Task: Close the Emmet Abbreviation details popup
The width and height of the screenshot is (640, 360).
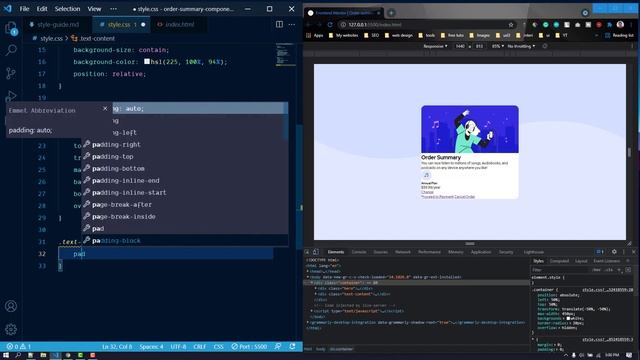Action: coord(105,108)
